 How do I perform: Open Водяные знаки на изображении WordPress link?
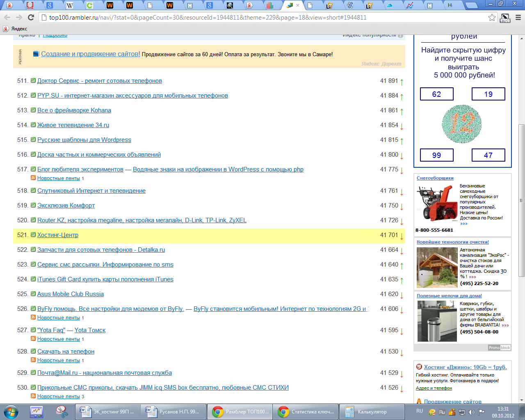[x=218, y=169]
